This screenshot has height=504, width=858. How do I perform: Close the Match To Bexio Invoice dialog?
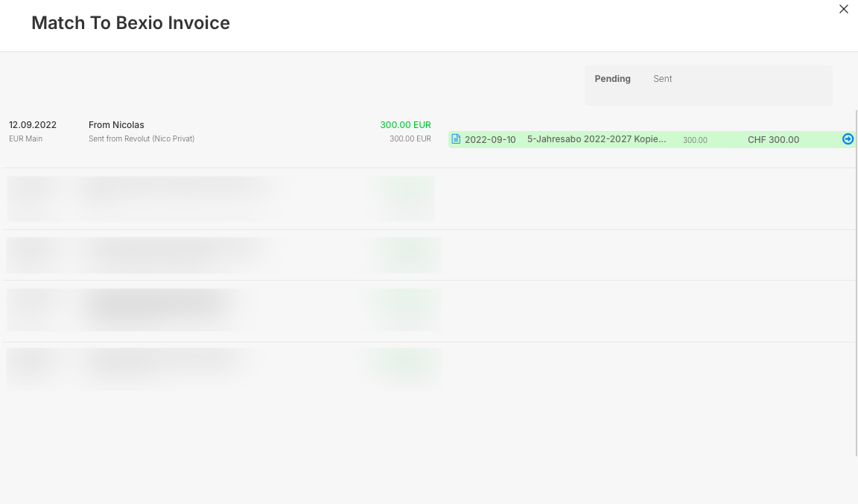point(844,10)
